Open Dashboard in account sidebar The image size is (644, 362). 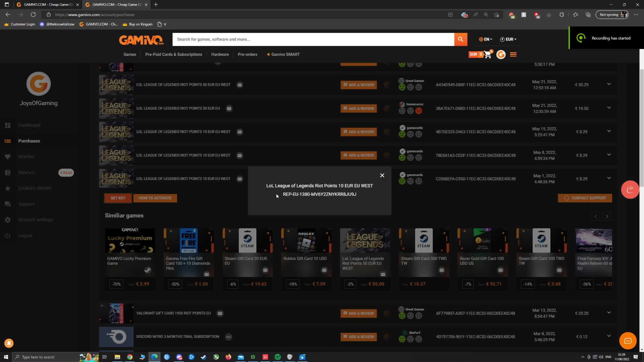(29, 125)
